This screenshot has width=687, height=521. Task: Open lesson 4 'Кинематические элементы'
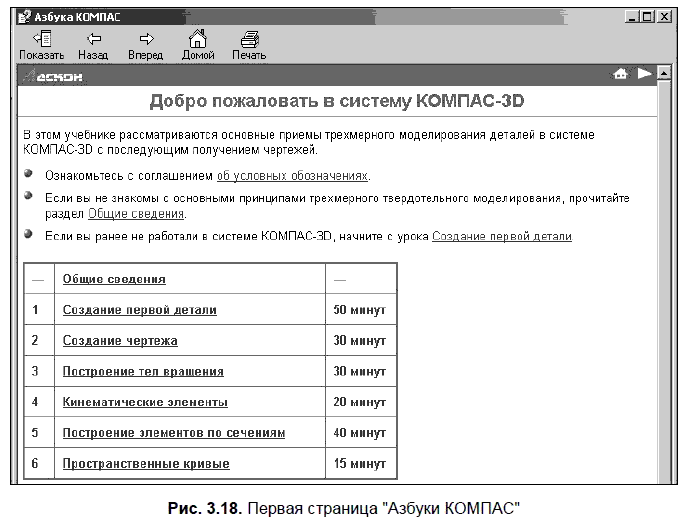(145, 402)
